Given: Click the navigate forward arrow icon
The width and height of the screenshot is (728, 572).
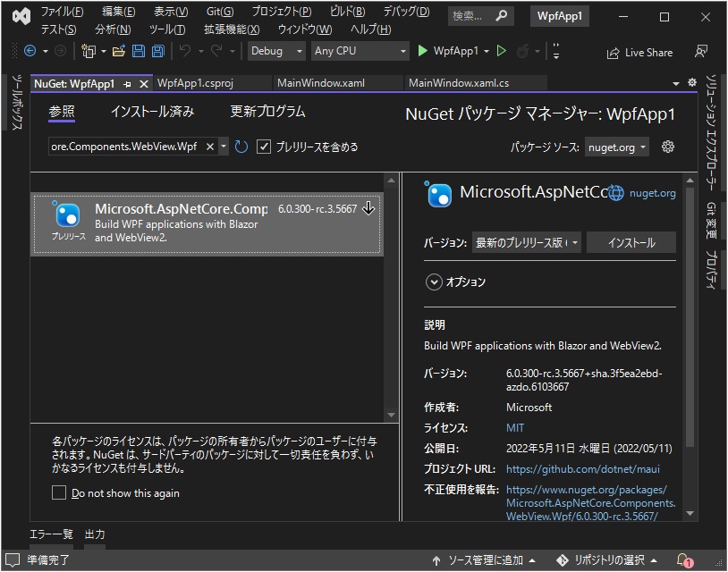Looking at the screenshot, I should pyautogui.click(x=60, y=51).
